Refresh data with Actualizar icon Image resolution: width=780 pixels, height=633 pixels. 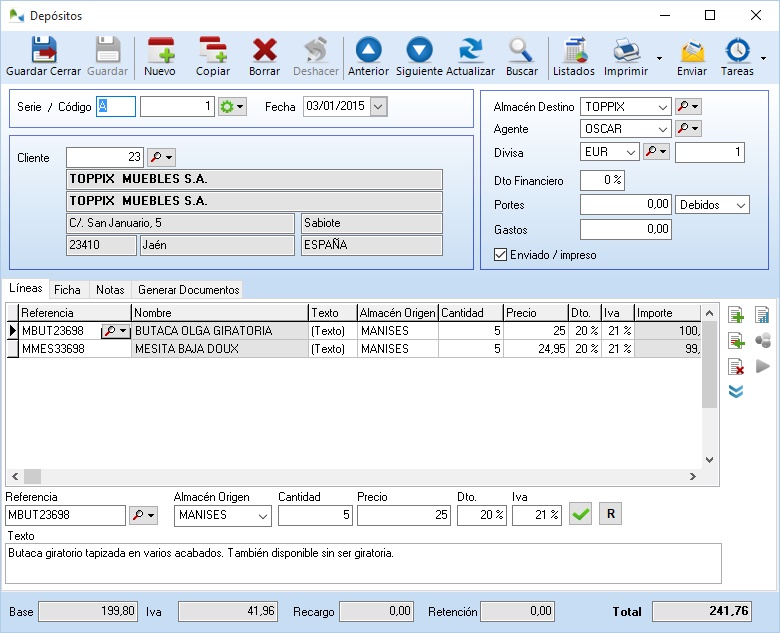coord(470,56)
